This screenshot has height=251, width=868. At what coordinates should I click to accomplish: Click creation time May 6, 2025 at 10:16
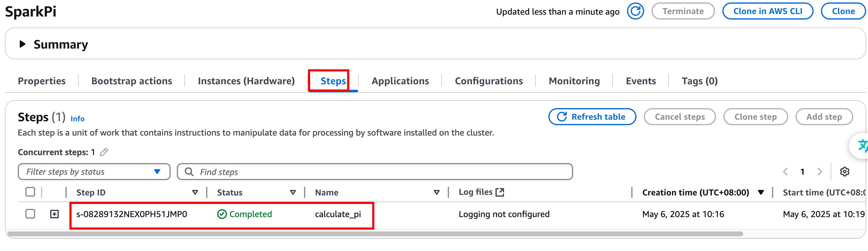coord(683,214)
